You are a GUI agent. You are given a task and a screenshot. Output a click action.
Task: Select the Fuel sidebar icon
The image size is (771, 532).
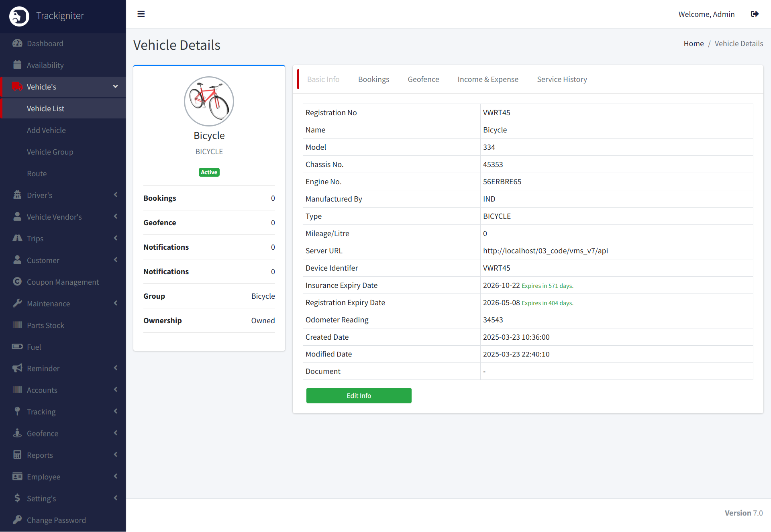coord(18,347)
